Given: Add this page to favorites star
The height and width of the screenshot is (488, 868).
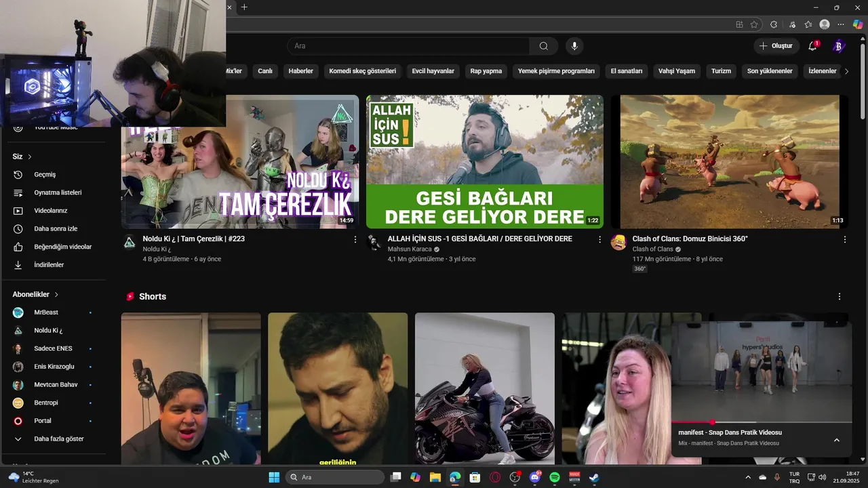Looking at the screenshot, I should point(754,24).
